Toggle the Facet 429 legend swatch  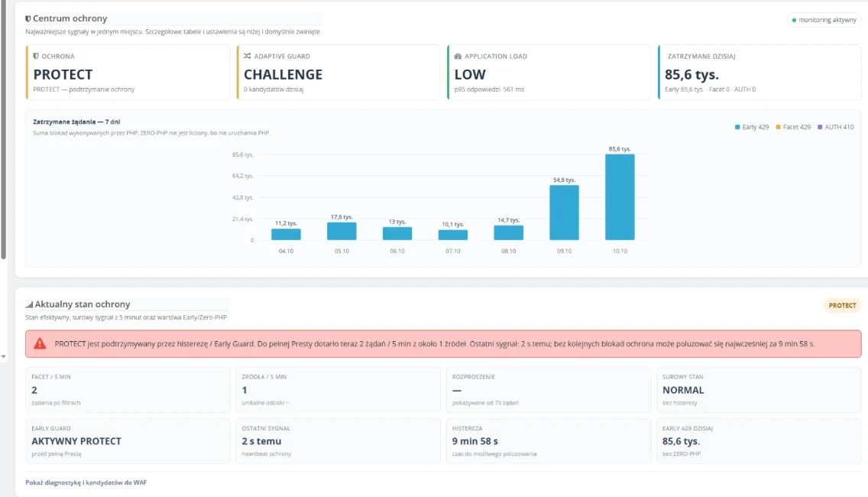[779, 127]
